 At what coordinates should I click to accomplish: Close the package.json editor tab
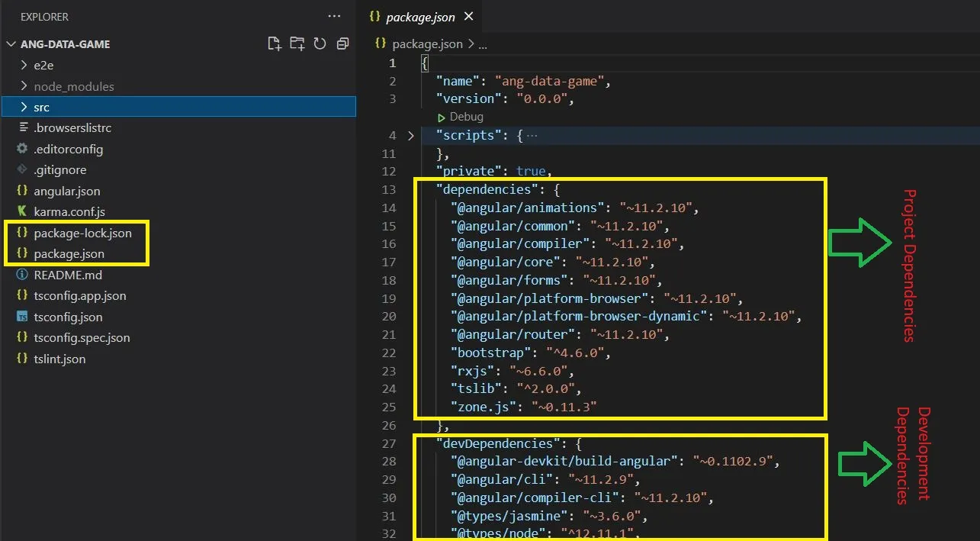tap(468, 16)
